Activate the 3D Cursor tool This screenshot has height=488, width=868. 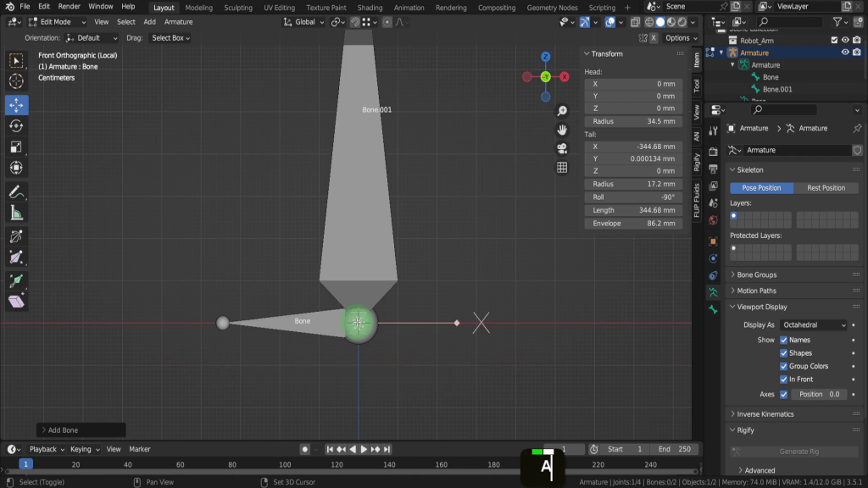coord(16,81)
